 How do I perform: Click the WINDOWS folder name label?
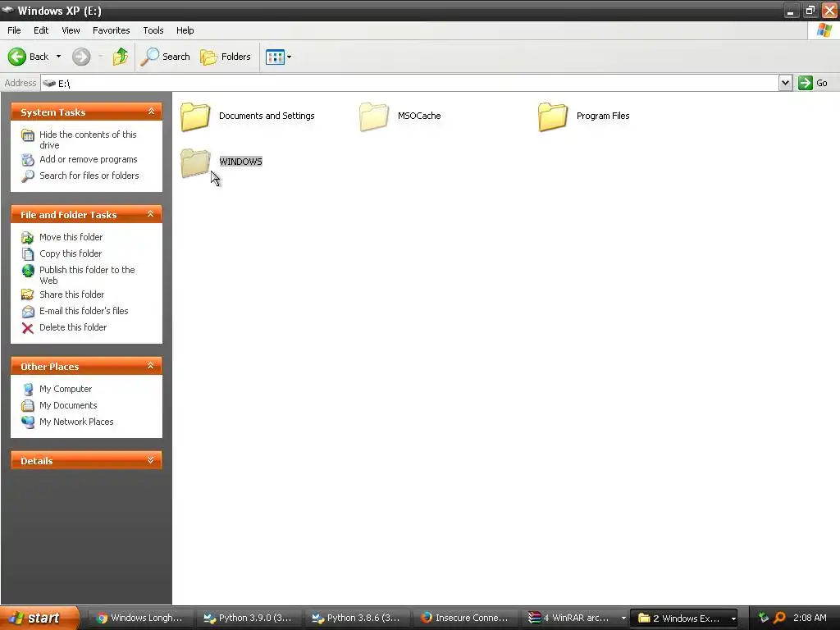[240, 162]
